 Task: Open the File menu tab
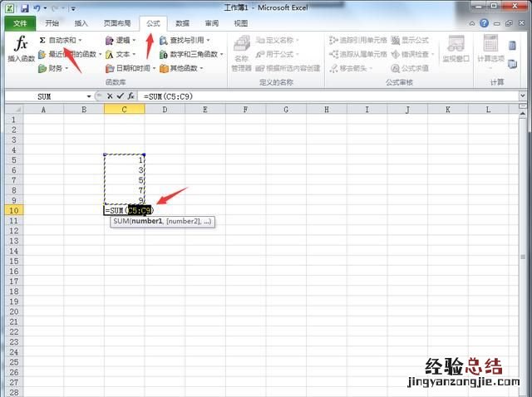click(20, 23)
